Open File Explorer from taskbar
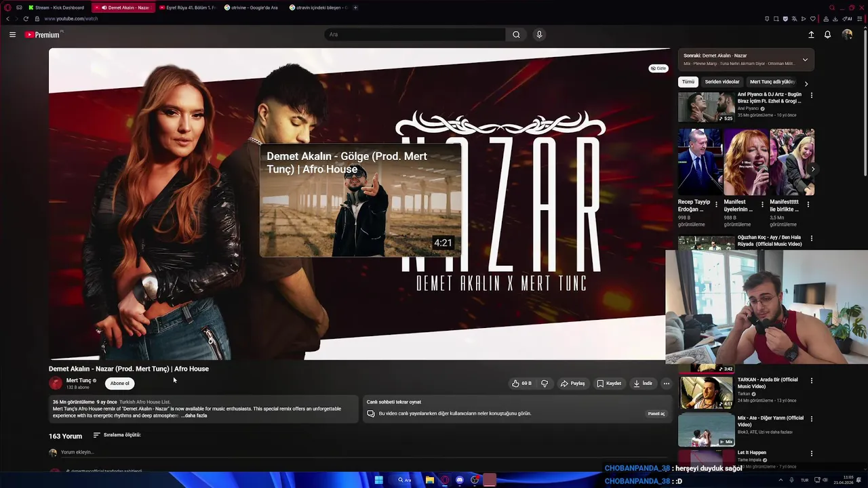Viewport: 868px width, 488px height. (430, 480)
